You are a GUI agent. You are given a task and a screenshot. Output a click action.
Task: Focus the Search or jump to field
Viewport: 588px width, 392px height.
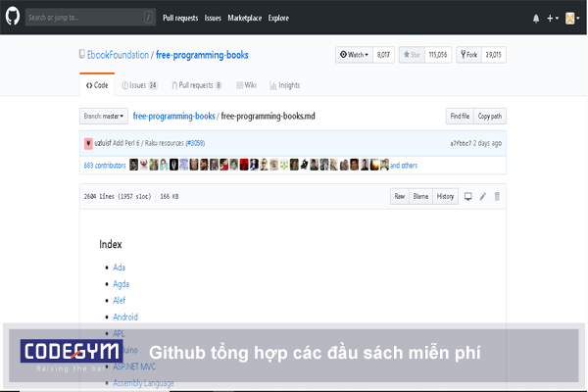90,18
